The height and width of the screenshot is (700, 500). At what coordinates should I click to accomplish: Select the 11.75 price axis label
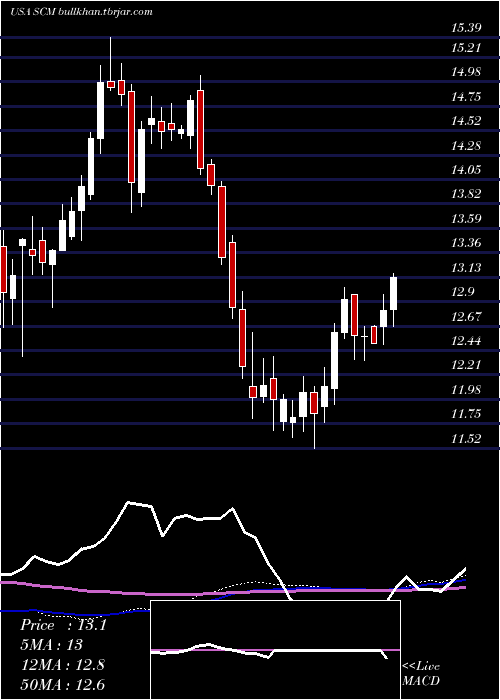[466, 414]
